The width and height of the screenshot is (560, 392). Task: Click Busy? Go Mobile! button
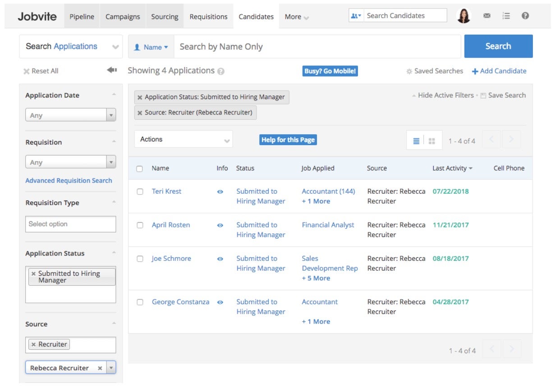330,71
